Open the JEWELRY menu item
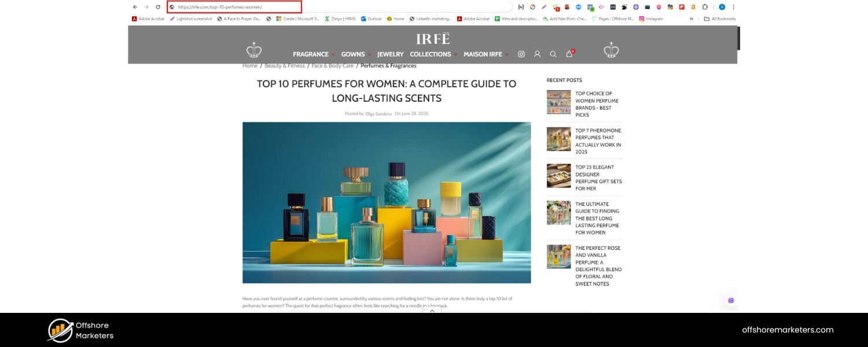868x347 pixels. (x=390, y=54)
